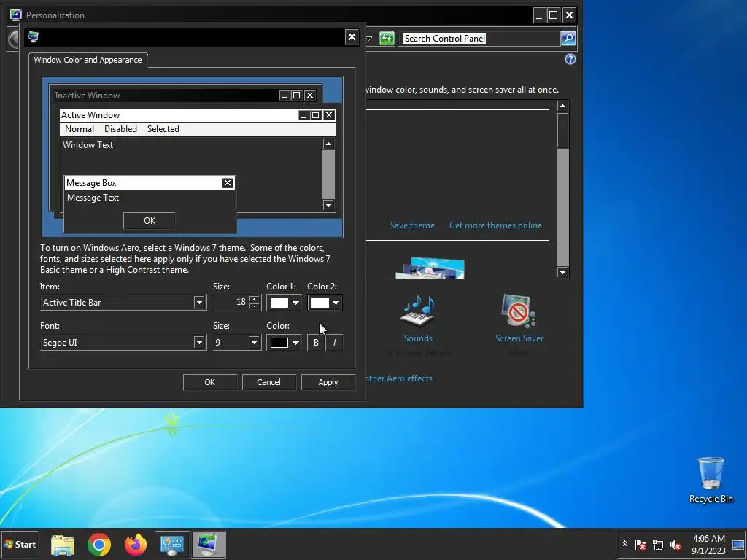Click the Color 1 white swatch
747x560 pixels.
tap(279, 303)
